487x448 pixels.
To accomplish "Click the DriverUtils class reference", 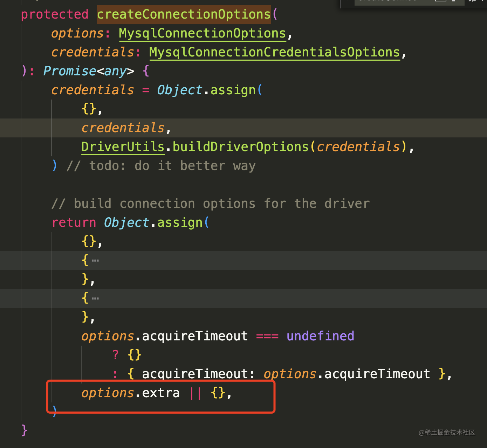I will coord(123,147).
